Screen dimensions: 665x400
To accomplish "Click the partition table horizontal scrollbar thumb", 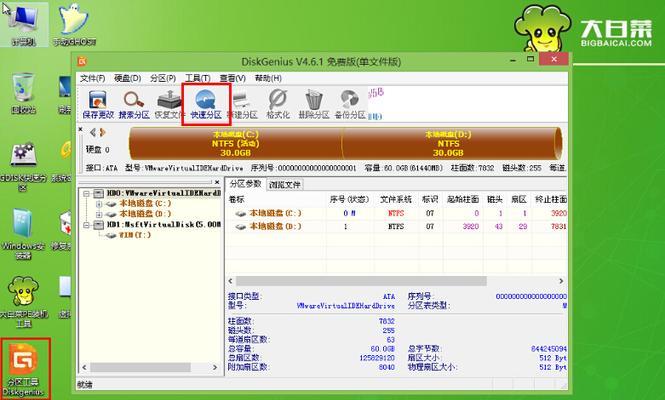I will (361, 281).
